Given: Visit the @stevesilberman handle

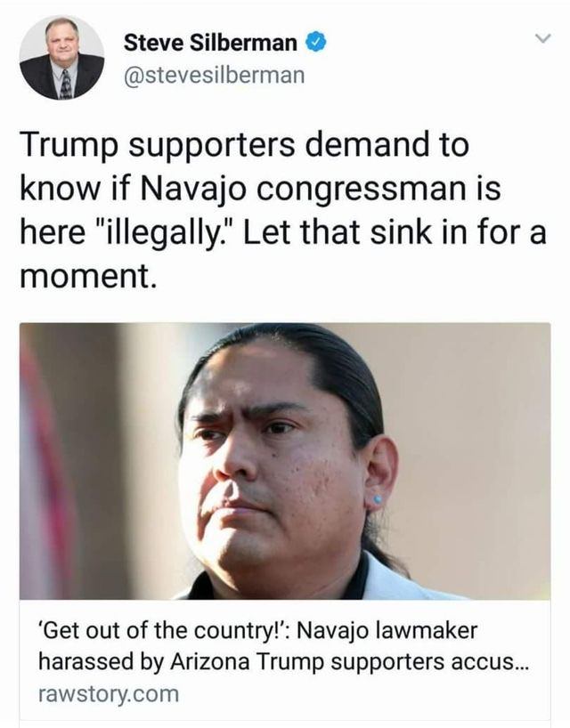Looking at the screenshot, I should (x=214, y=75).
